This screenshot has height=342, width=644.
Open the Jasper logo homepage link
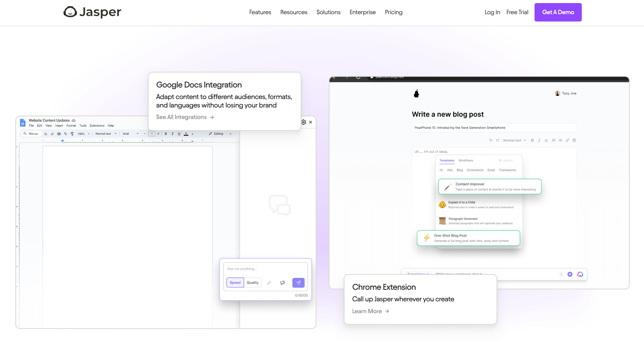pyautogui.click(x=92, y=12)
